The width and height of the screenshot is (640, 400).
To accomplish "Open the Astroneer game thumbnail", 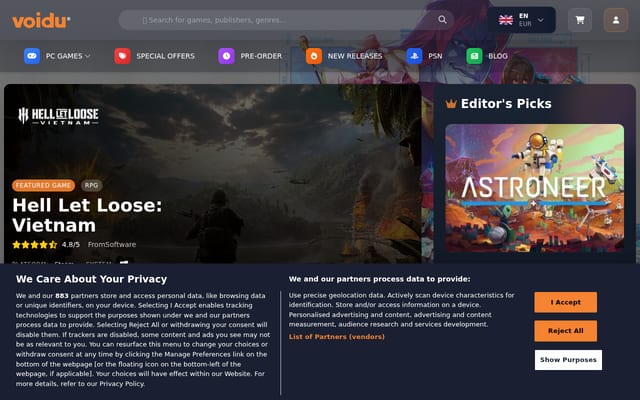I will [x=534, y=188].
